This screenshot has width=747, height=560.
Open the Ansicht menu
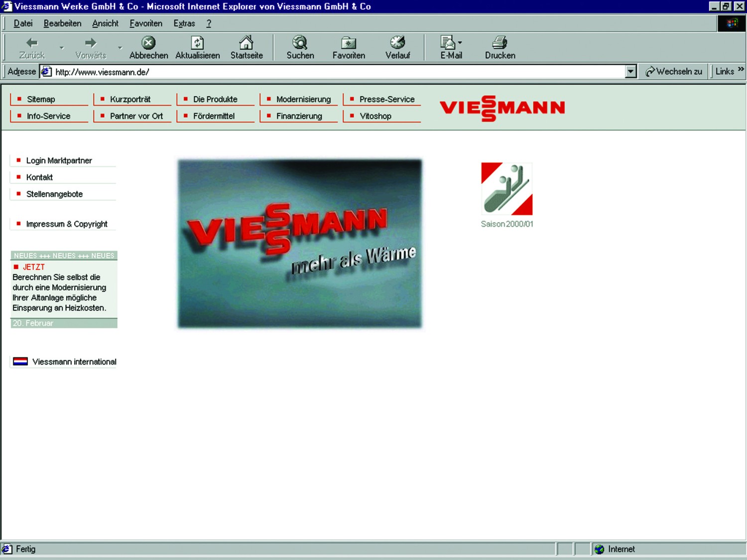(105, 23)
